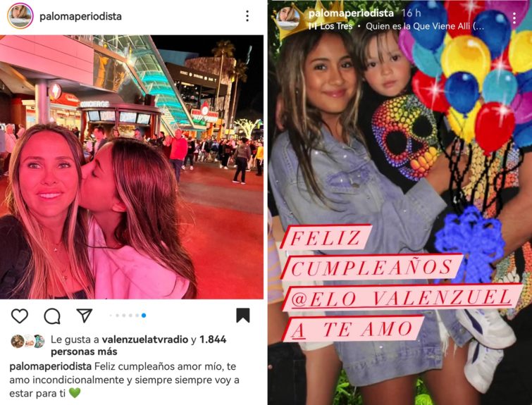Viewport: 532px width, 405px height.
Task: Select the last carousel dot indicator
Action: click(144, 316)
